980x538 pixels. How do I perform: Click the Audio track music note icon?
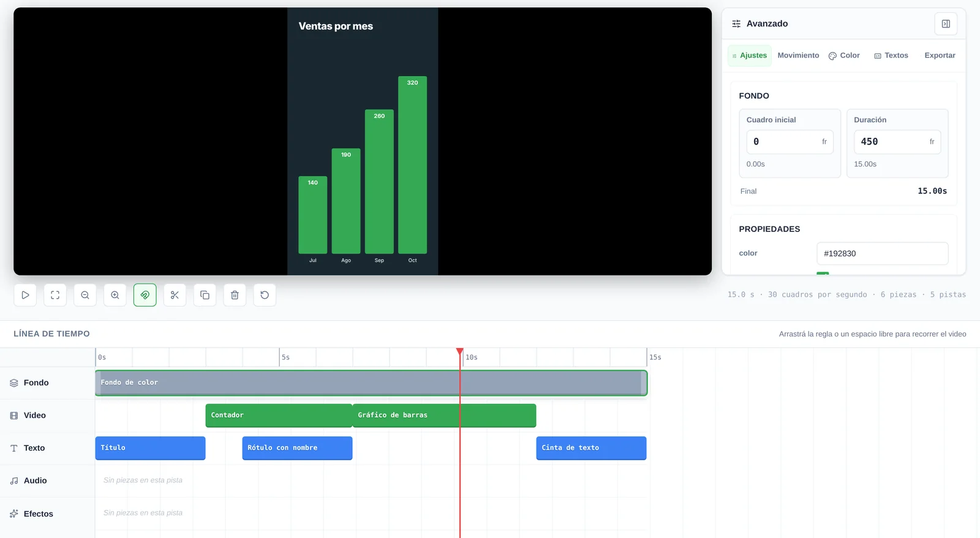coord(14,481)
